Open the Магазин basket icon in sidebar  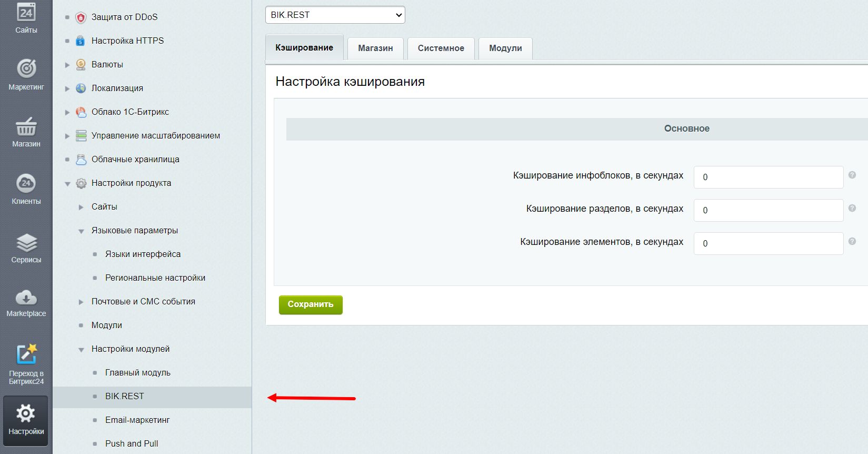tap(26, 127)
